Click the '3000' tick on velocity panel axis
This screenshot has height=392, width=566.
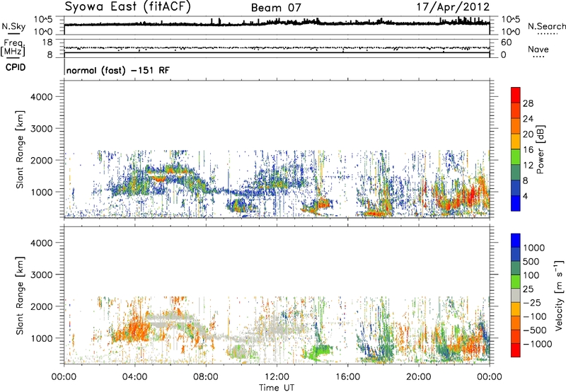point(42,275)
